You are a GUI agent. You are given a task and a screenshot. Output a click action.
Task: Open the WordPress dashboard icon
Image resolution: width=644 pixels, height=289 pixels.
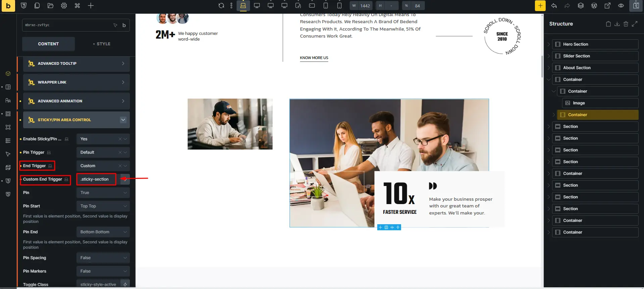(x=594, y=6)
